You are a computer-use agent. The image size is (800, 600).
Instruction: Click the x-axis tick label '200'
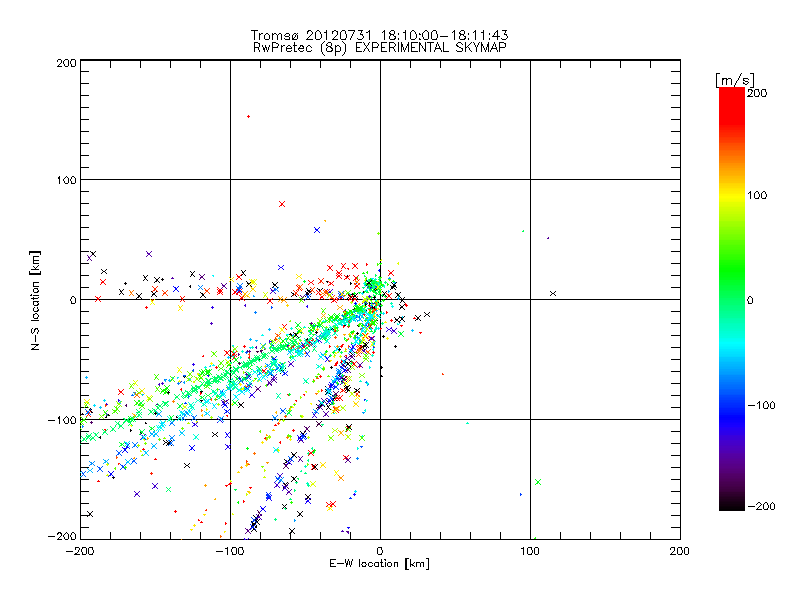click(680, 551)
